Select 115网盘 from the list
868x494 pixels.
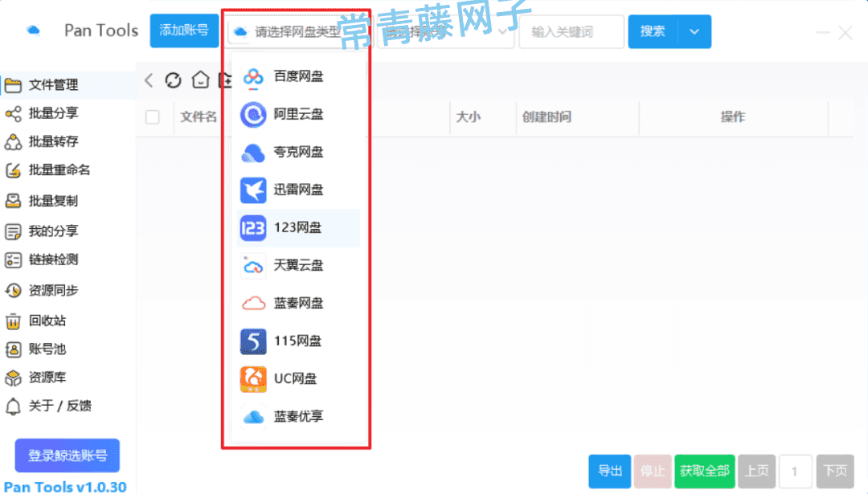(298, 341)
